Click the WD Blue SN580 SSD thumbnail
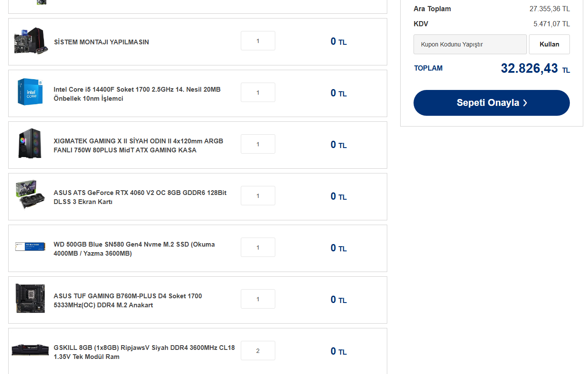The width and height of the screenshot is (588, 374). pos(30,246)
